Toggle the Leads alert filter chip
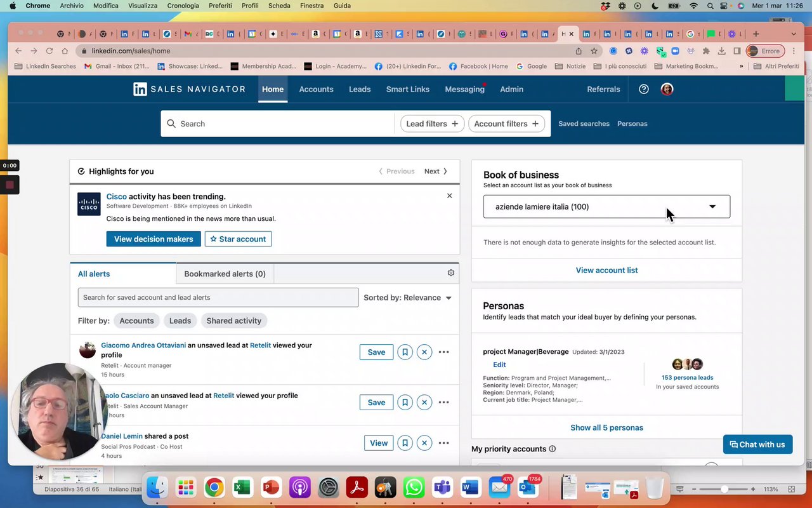 [180, 321]
